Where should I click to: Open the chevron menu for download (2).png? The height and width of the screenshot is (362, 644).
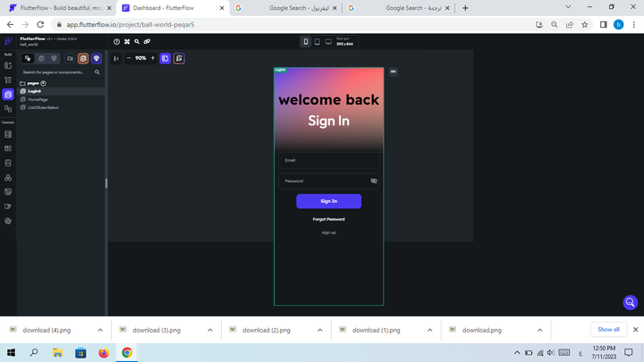click(320, 330)
